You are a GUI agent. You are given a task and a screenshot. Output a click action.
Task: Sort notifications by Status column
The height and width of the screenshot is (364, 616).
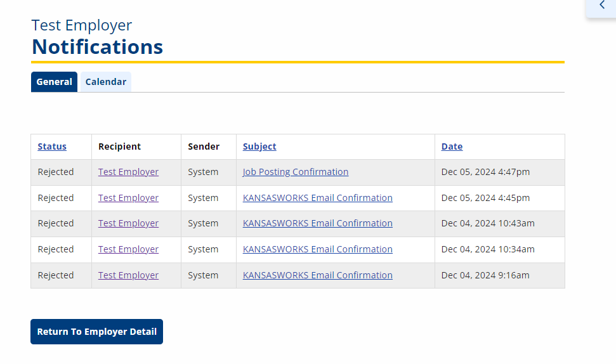(52, 146)
